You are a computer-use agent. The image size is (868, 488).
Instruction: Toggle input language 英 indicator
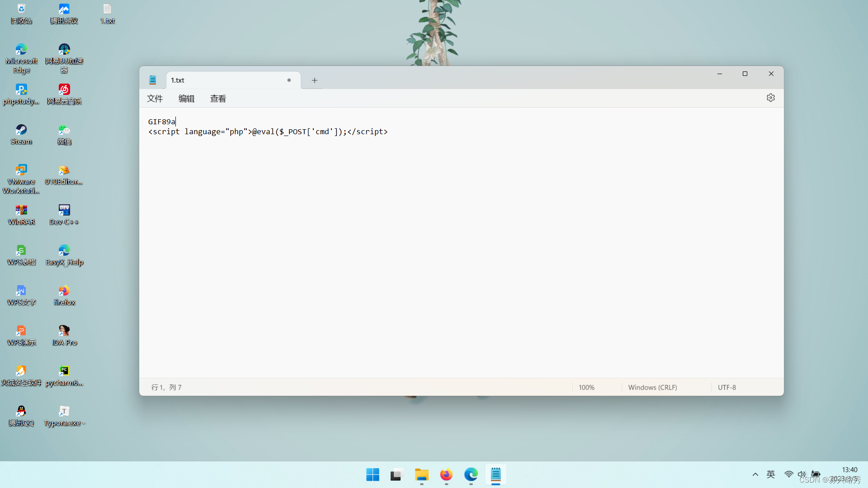click(x=771, y=474)
